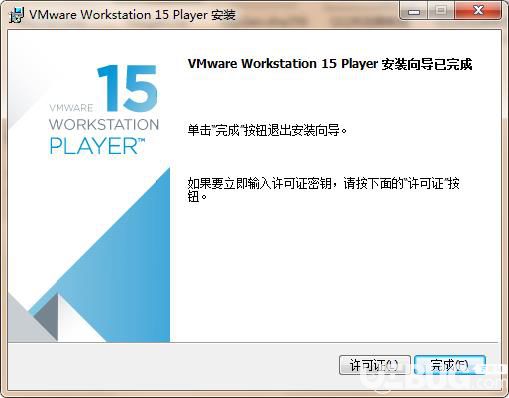
Task: Open license entry with 许可证(L) button
Action: coord(375,365)
